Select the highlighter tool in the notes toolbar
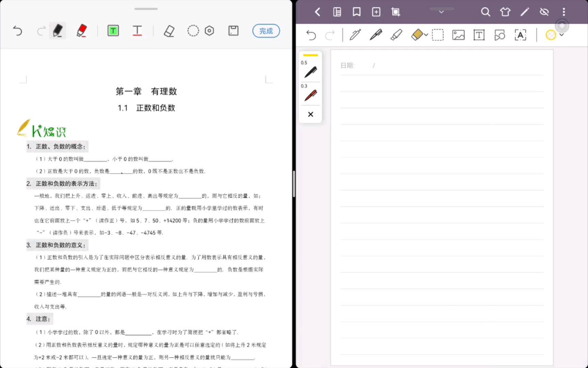 396,34
